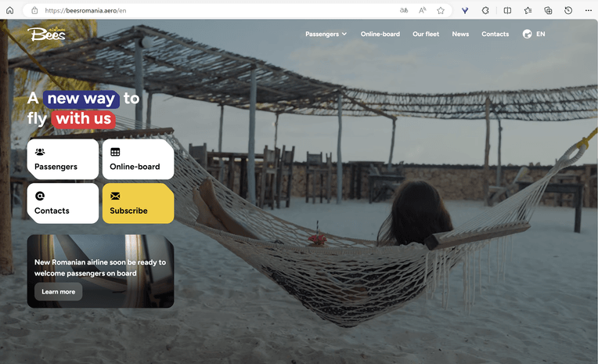This screenshot has width=598, height=364.
Task: Open Contacts in top navigation
Action: point(495,34)
